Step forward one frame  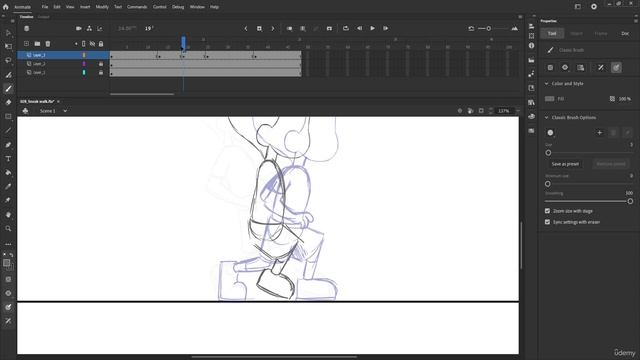[x=386, y=29]
